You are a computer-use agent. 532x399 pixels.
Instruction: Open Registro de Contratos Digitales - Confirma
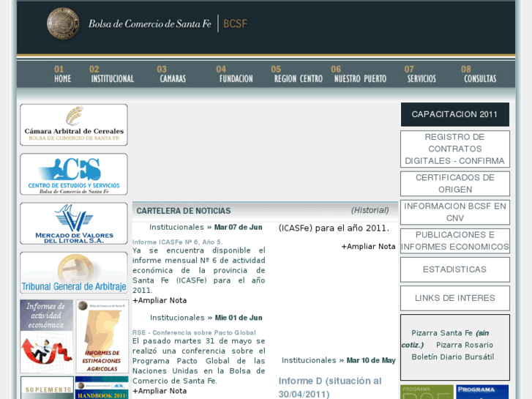click(455, 149)
